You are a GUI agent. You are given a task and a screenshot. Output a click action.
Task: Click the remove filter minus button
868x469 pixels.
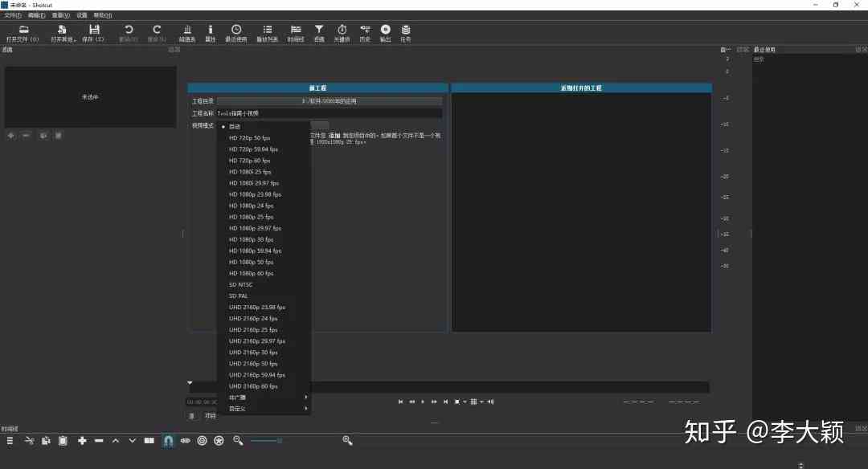click(26, 136)
